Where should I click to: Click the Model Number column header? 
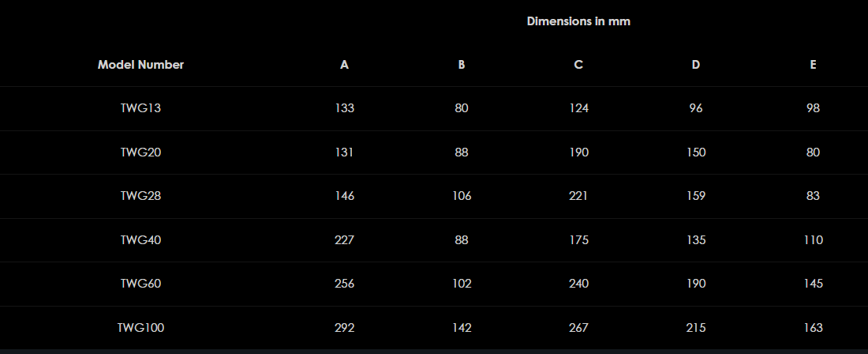[x=140, y=65]
